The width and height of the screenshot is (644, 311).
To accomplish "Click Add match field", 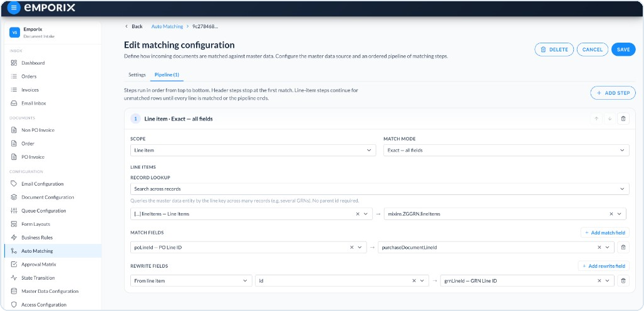I will pos(605,233).
